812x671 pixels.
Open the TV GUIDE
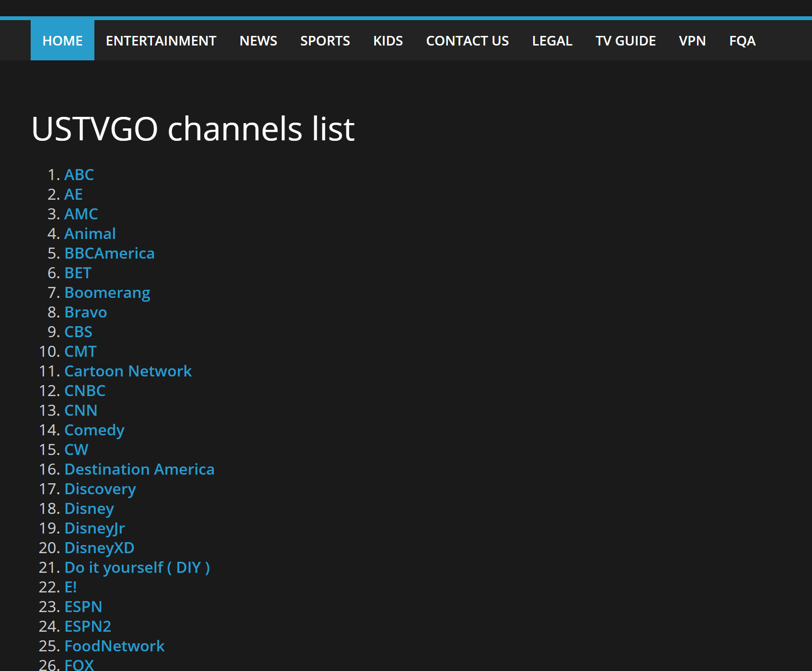(x=625, y=40)
